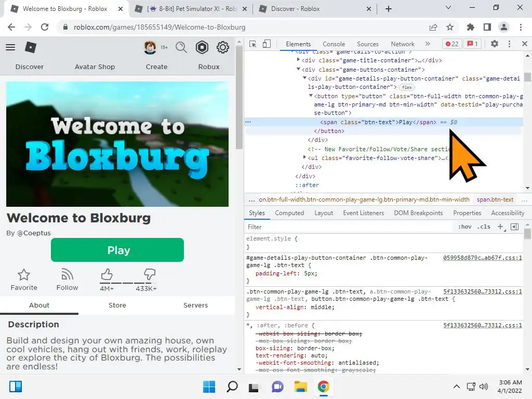Open File Explorer from the taskbar

point(301,387)
